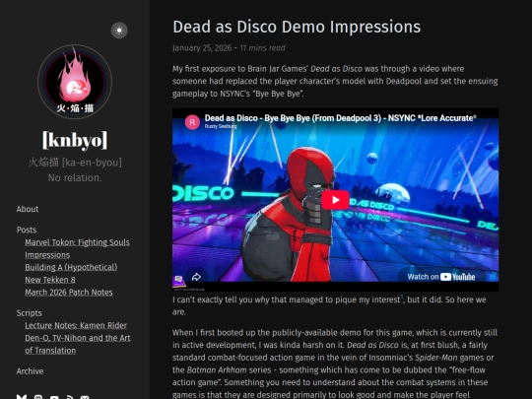The height and width of the screenshot is (399, 532).
Task: Toggle the light/dark theme sun button
Action: tap(119, 31)
